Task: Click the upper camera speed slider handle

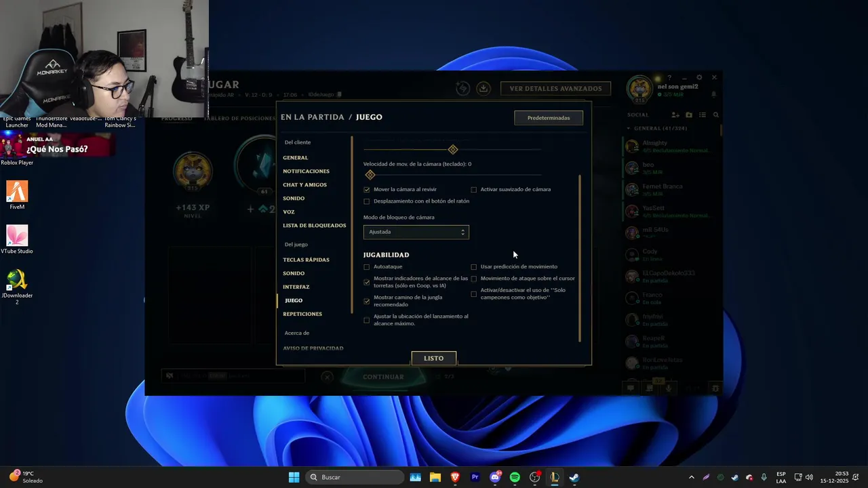Action: 453,149
